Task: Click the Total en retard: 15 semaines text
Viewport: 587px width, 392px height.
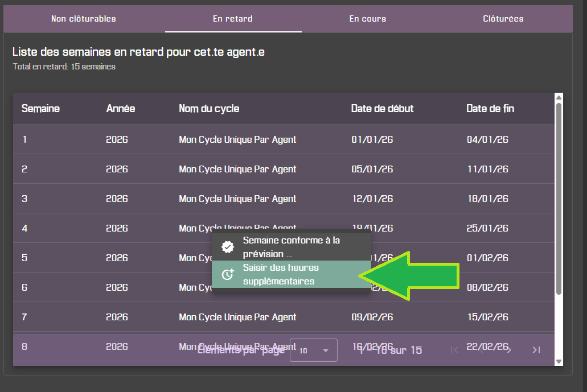Action: (x=64, y=67)
